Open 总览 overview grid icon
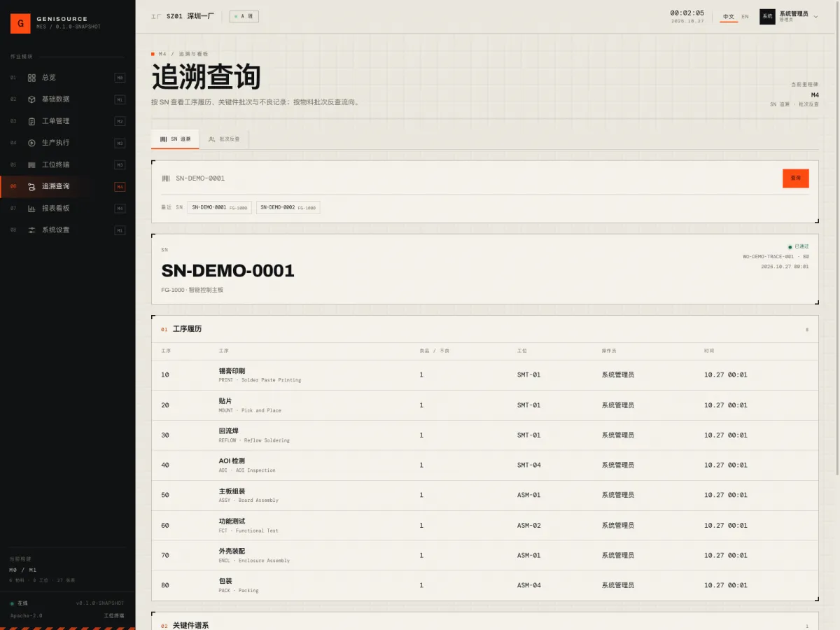The image size is (840, 630). click(x=31, y=78)
